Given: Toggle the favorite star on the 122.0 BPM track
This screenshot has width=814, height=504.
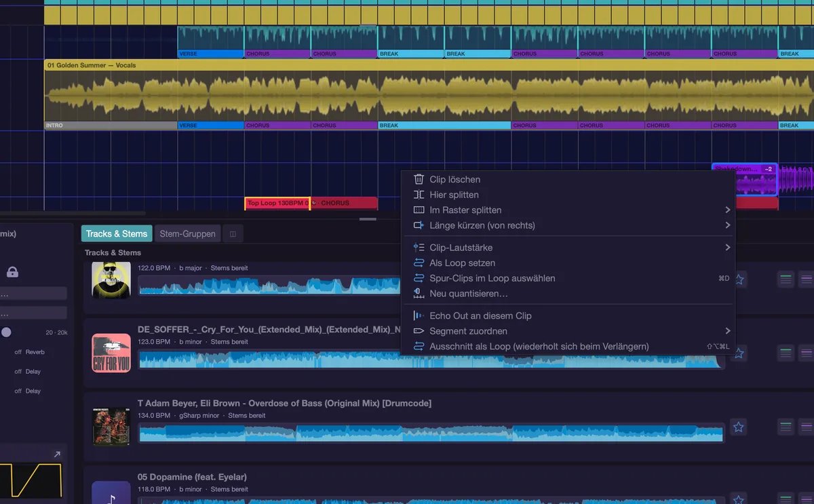Looking at the screenshot, I should [x=739, y=279].
